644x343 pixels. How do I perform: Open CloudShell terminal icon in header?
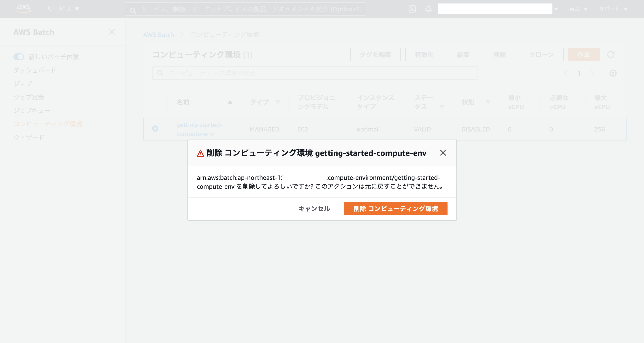click(412, 9)
